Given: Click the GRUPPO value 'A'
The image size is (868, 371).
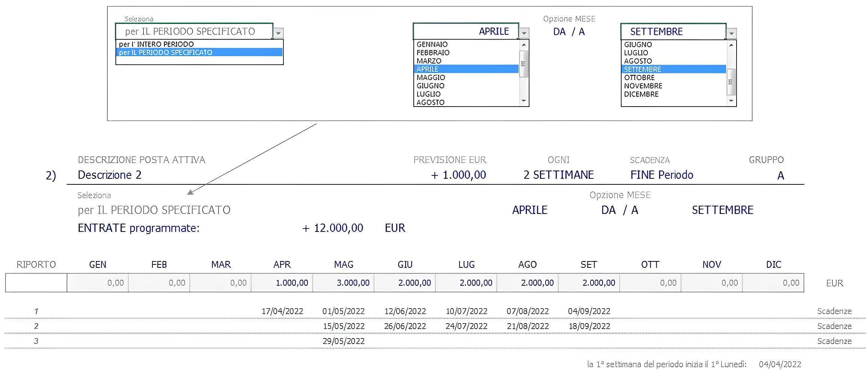Looking at the screenshot, I should [781, 175].
